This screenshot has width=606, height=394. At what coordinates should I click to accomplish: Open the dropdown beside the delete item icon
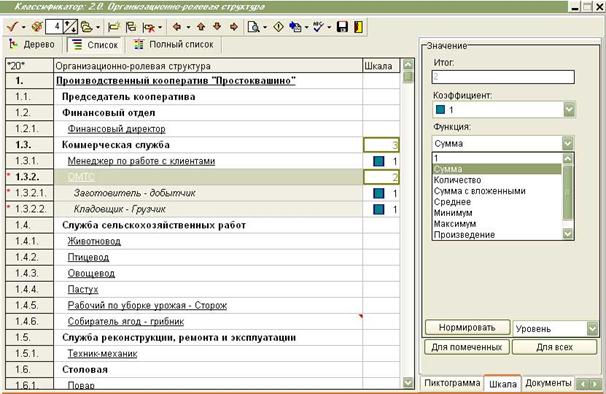point(160,27)
